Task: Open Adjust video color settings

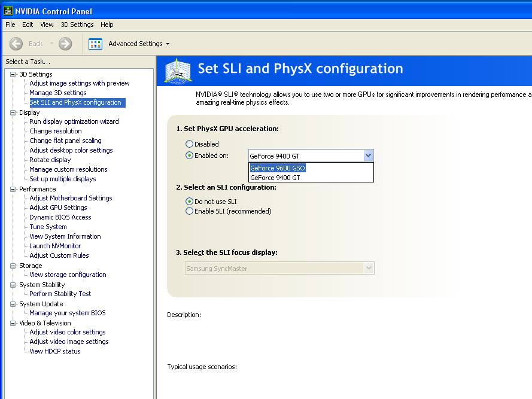Action: 67,332
